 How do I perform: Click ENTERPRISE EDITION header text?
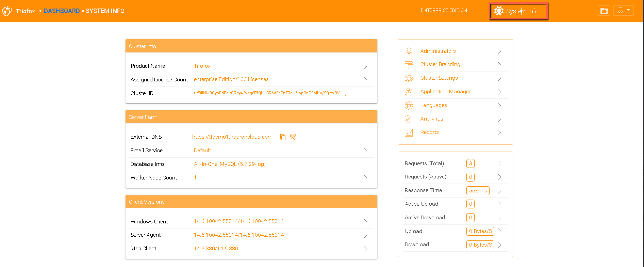444,11
